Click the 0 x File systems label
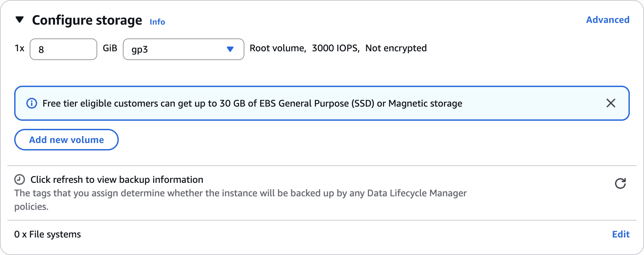 (x=48, y=234)
